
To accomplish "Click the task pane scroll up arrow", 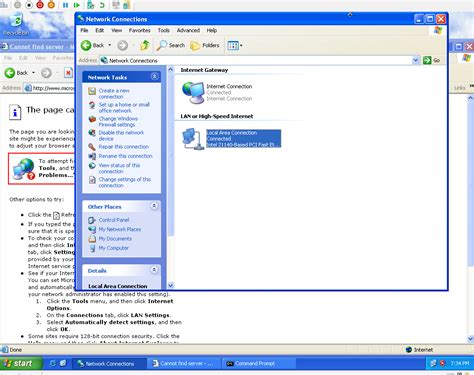I will tap(171, 69).
